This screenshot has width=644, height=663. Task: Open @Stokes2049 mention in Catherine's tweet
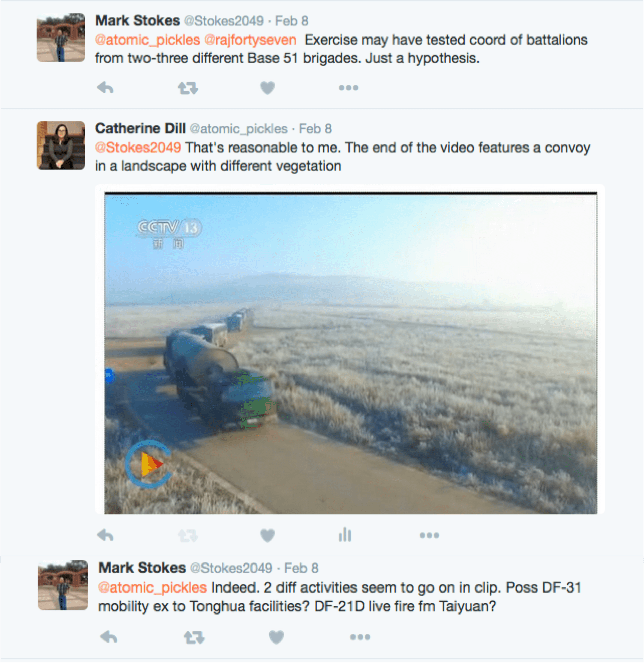coord(138,148)
